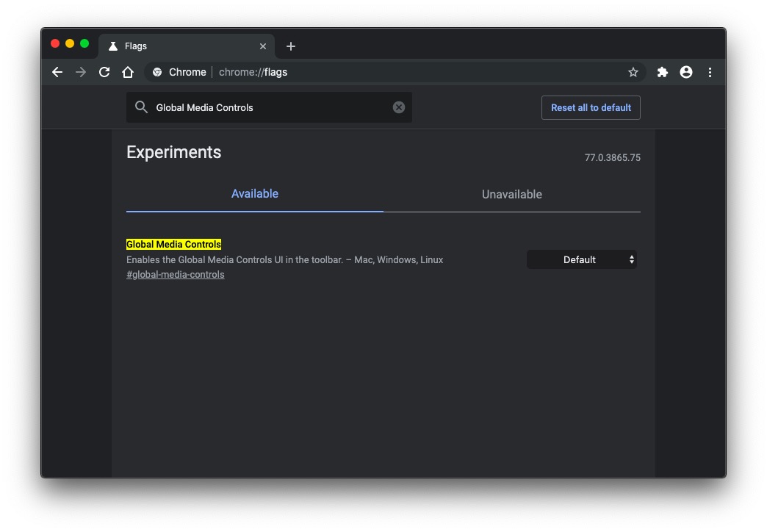The image size is (767, 532).
Task: Open the #global-media-controls link
Action: click(175, 275)
